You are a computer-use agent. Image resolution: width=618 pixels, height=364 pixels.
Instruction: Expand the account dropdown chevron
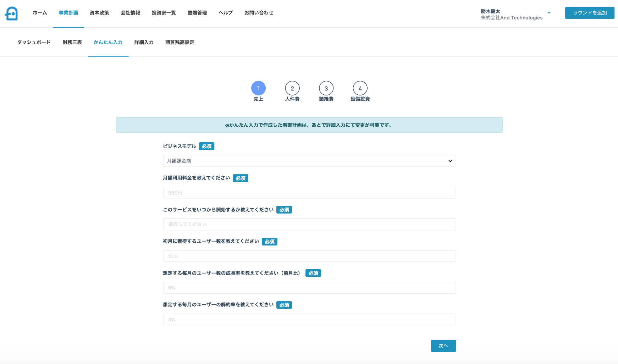coord(549,13)
